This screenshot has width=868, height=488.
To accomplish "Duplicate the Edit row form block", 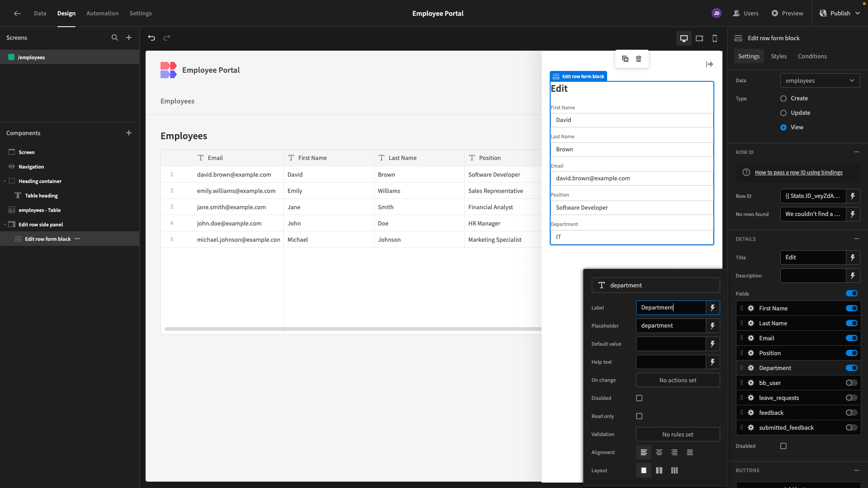I will pos(625,59).
